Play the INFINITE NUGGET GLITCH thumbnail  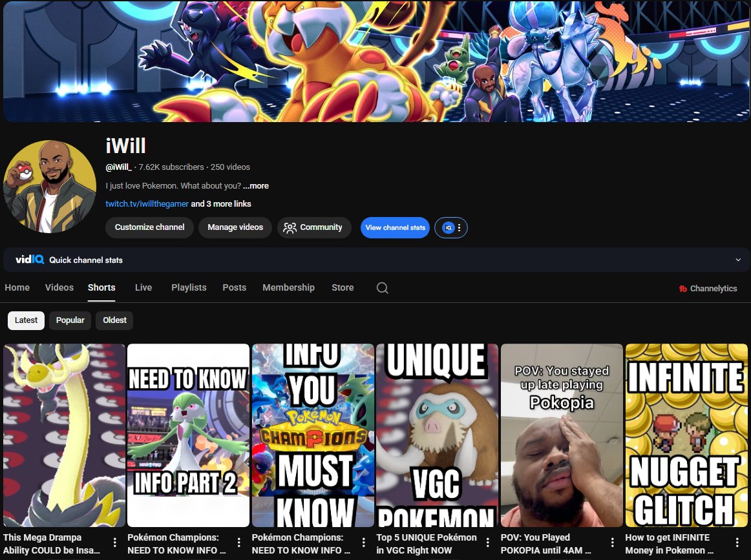click(x=686, y=435)
